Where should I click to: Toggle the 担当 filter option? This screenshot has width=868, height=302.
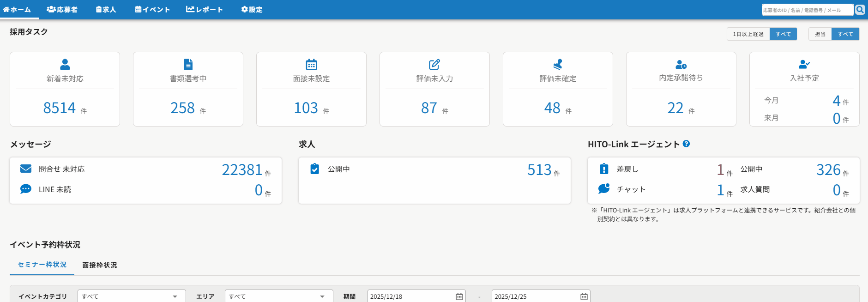tap(820, 34)
